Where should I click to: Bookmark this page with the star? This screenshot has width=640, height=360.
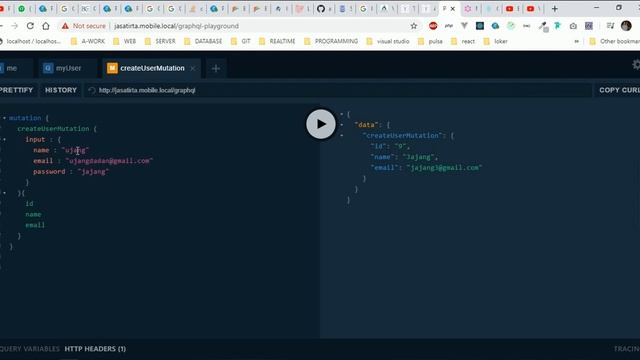413,26
